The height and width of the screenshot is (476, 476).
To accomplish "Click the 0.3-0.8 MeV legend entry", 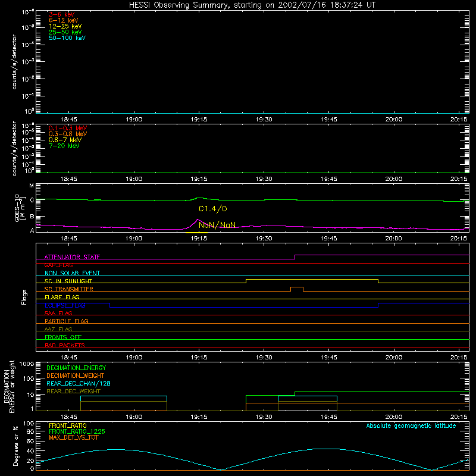I will pyautogui.click(x=68, y=134).
